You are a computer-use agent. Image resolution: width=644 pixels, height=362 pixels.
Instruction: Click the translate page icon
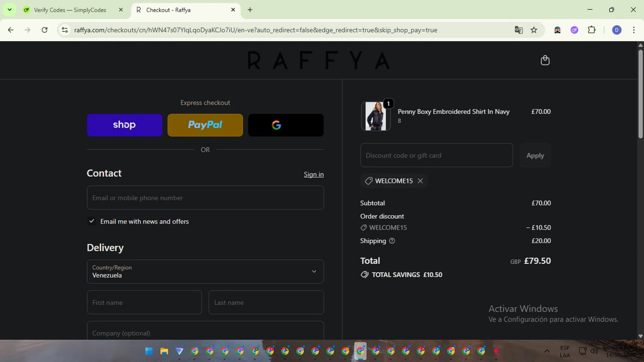(x=519, y=30)
